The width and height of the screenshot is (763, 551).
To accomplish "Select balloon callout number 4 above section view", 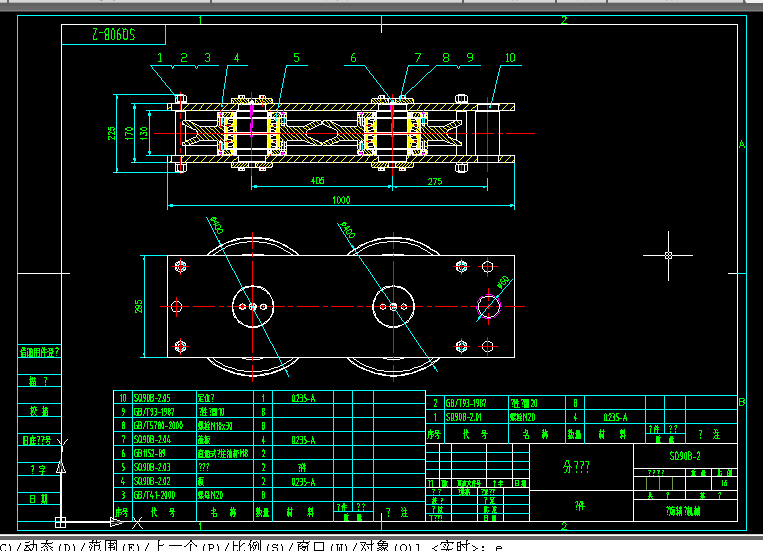I will [236, 58].
